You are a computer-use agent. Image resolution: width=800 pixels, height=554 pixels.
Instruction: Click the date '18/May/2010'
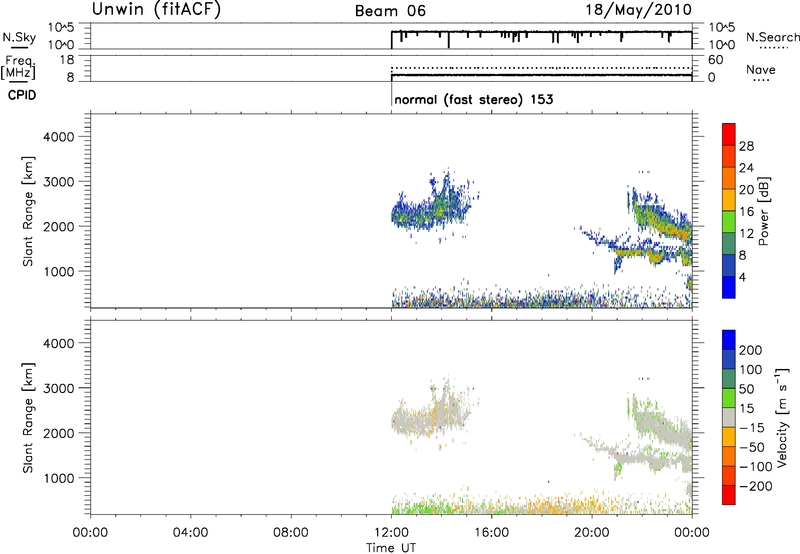638,10
